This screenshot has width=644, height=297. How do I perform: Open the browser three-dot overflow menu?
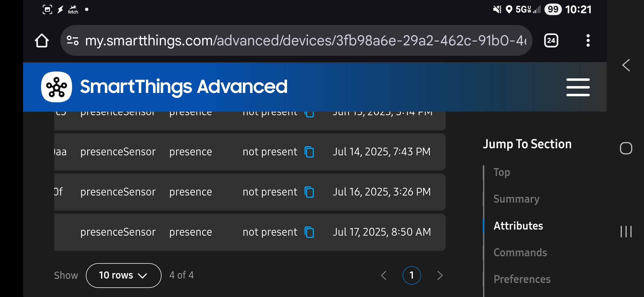588,40
